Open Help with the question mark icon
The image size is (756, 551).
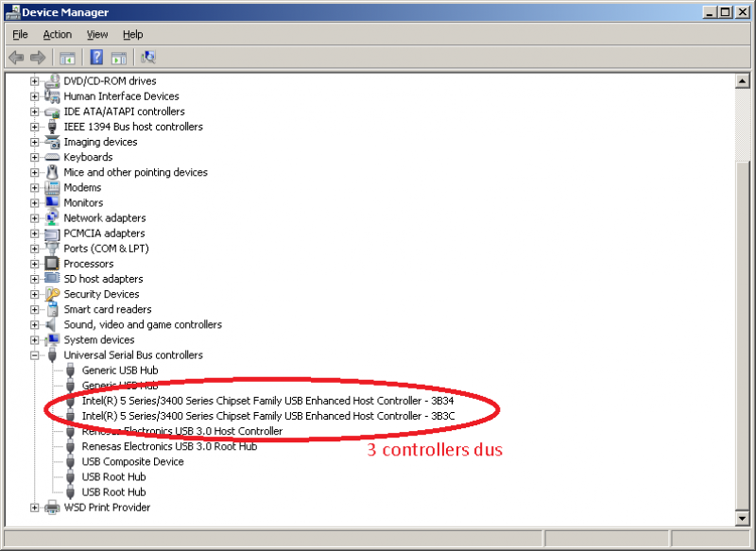[x=96, y=58]
